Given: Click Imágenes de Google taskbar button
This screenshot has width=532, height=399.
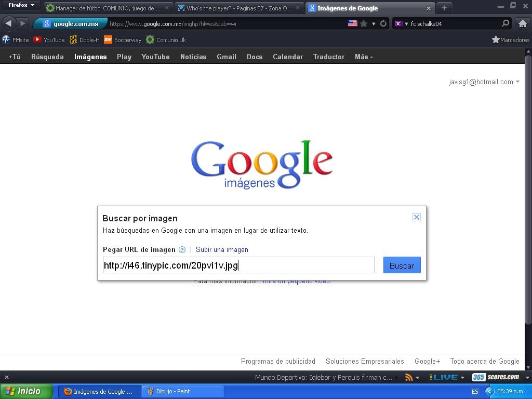Looking at the screenshot, I should click(x=100, y=392).
